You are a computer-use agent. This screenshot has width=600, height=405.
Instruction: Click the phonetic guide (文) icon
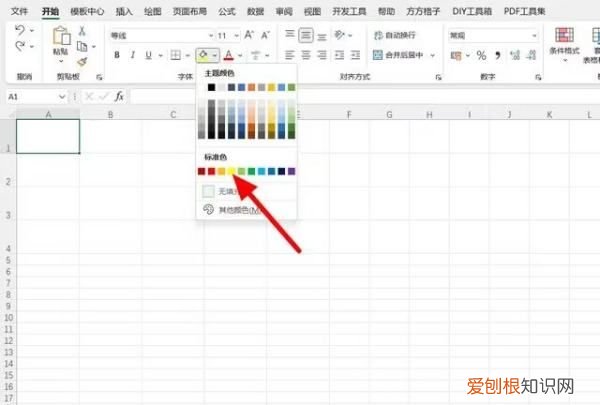[256, 55]
